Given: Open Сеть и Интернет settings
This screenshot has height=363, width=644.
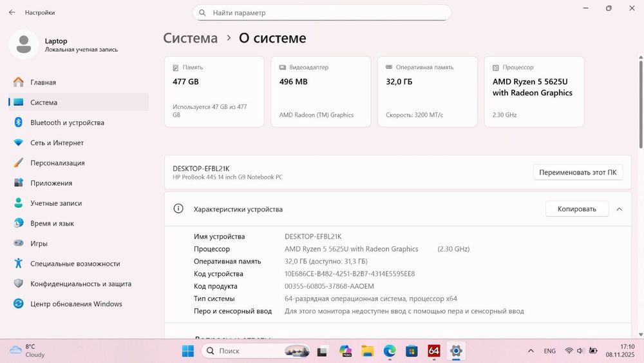Looking at the screenshot, I should coord(79,142).
